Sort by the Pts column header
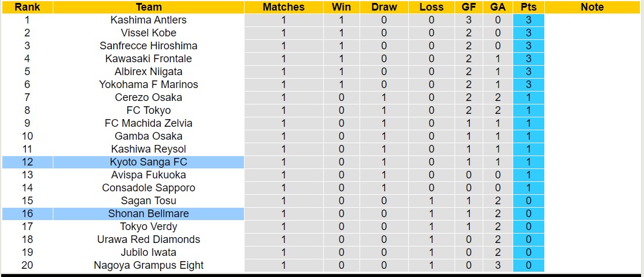Screen dimensions: 644x277 click(528, 7)
